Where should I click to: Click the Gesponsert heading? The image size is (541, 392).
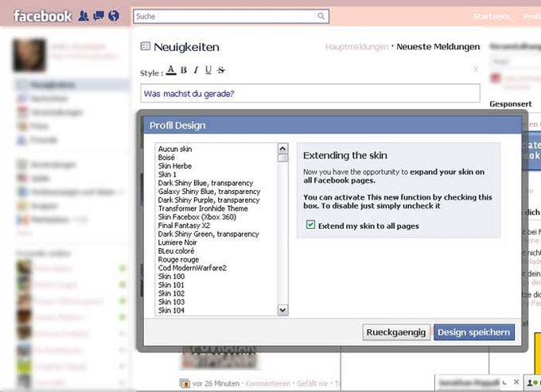tap(511, 104)
